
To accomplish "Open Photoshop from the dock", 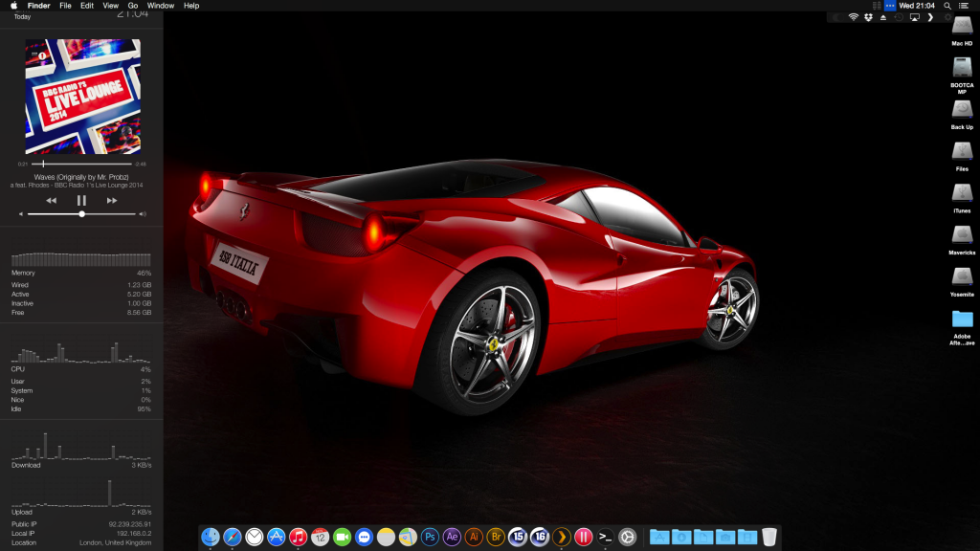I will [430, 538].
